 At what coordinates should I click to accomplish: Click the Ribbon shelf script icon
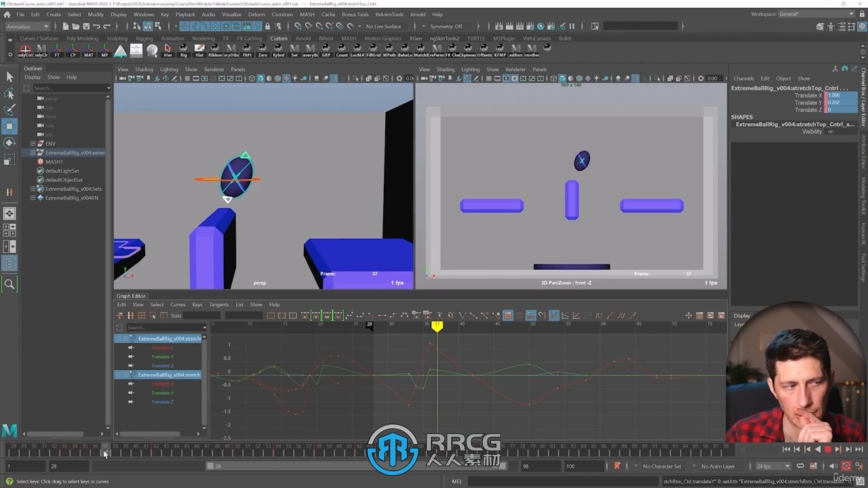215,51
